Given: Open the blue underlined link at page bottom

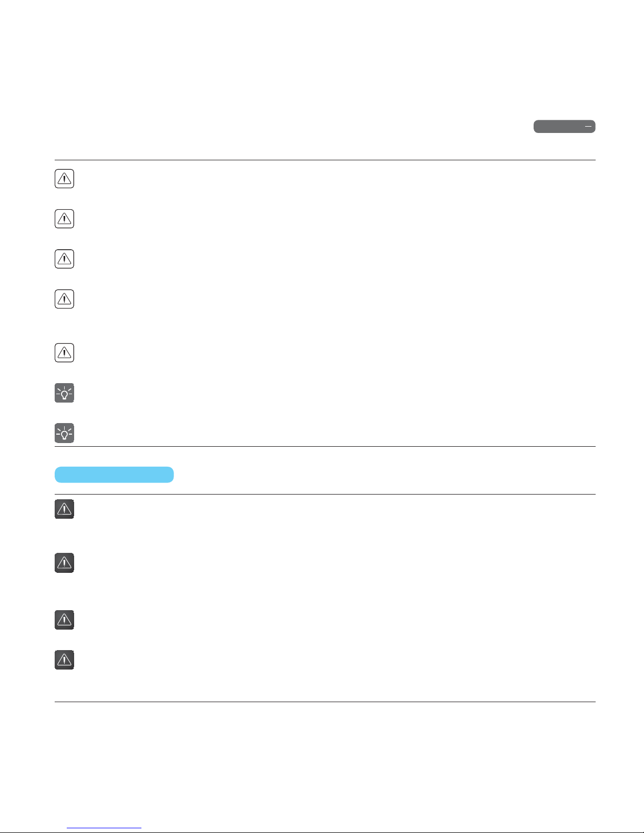Looking at the screenshot, I should pyautogui.click(x=104, y=828).
